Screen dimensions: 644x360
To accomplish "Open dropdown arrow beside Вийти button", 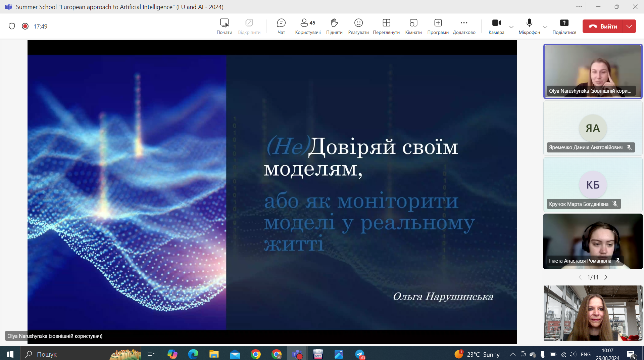I will coord(629,26).
